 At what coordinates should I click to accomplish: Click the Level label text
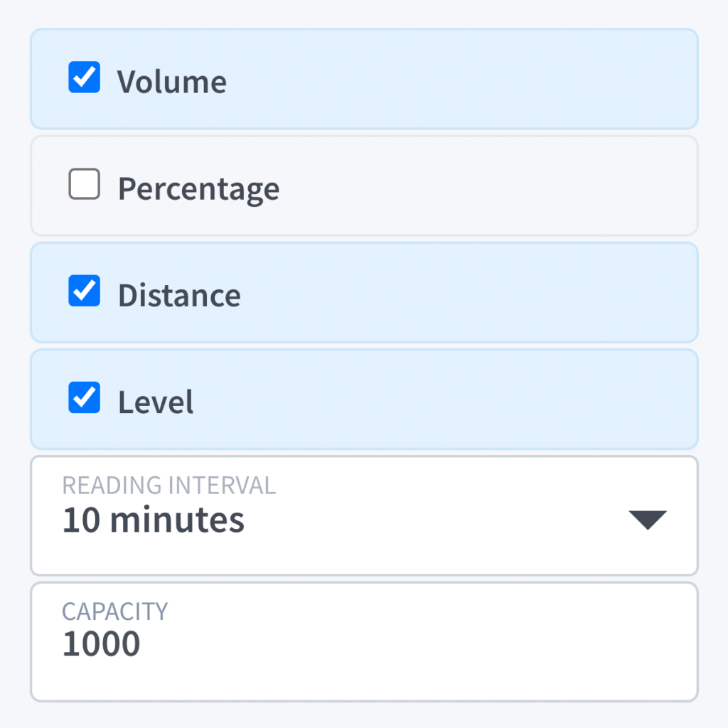[x=156, y=402]
